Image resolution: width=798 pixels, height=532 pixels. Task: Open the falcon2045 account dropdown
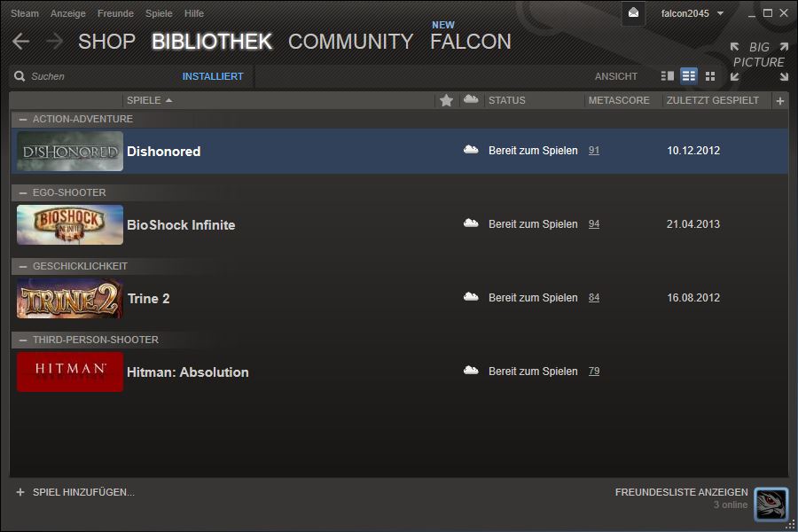point(692,14)
